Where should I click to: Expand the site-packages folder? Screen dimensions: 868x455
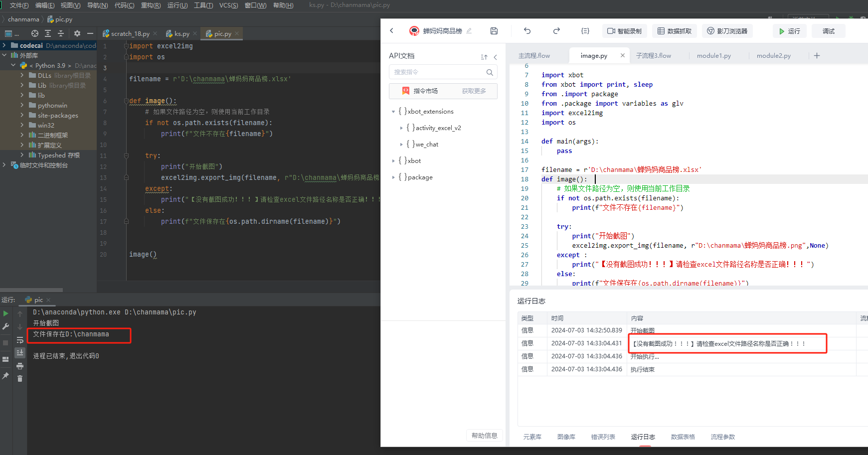tap(22, 115)
